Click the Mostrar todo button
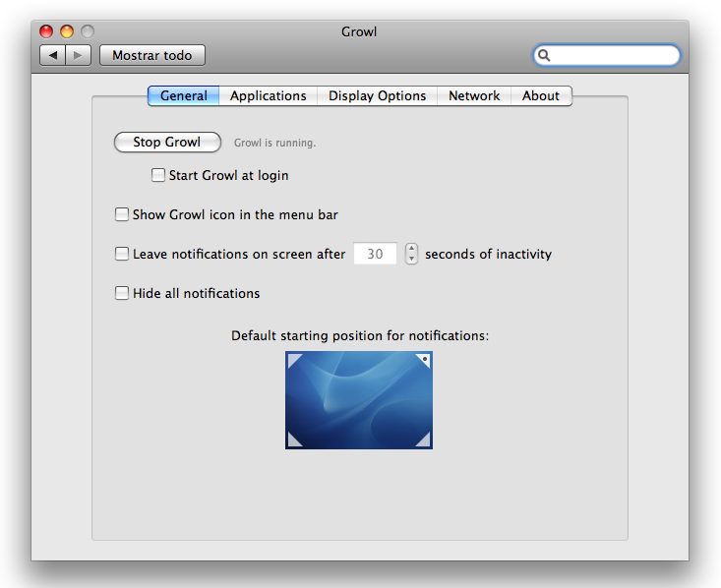The height and width of the screenshot is (588, 721). pyautogui.click(x=152, y=55)
